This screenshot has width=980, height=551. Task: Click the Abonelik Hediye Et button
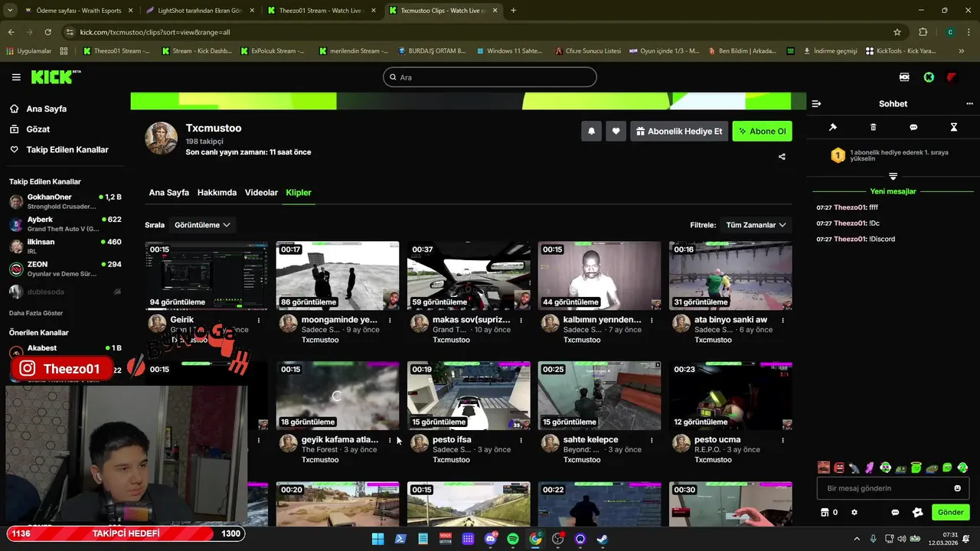point(679,131)
